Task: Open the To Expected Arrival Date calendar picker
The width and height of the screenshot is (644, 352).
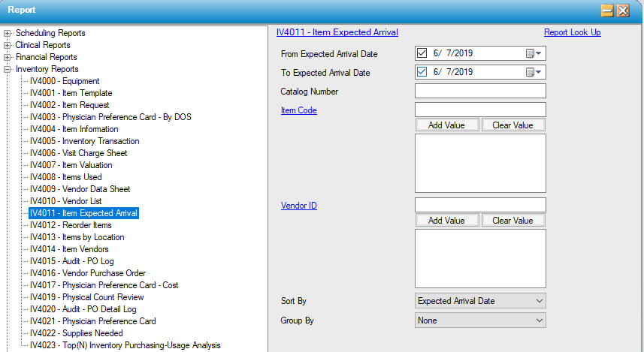Action: 534,73
